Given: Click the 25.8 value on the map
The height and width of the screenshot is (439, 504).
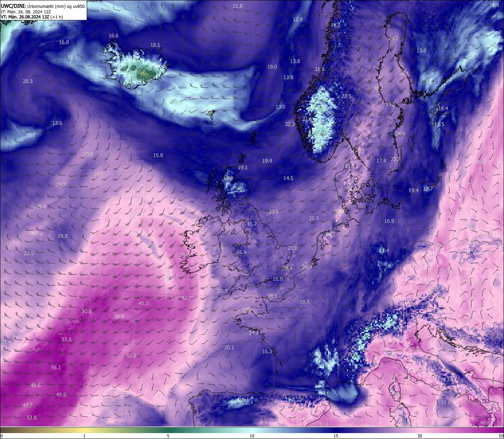Looking at the screenshot, I should 88,154.
